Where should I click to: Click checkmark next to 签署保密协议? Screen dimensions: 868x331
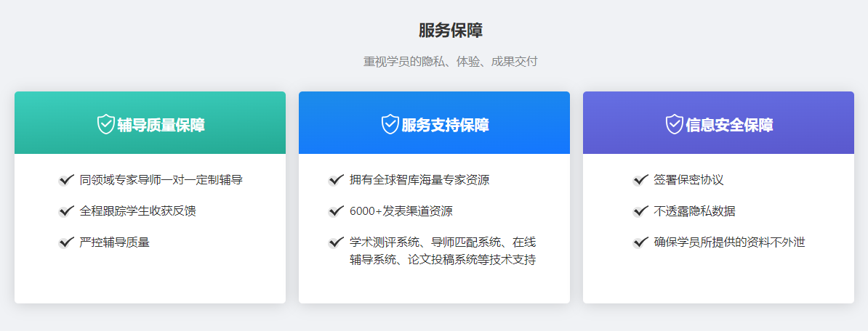point(641,179)
